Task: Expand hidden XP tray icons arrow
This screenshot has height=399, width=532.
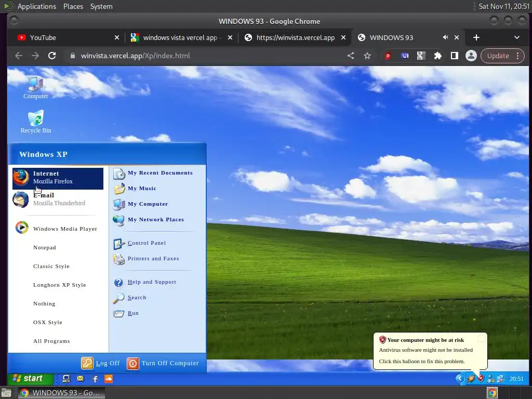Action: click(x=460, y=378)
